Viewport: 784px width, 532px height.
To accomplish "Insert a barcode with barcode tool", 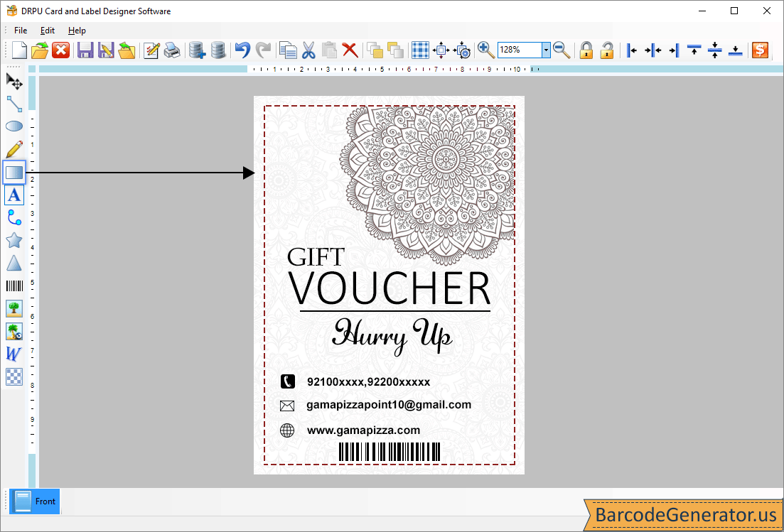I will [x=14, y=286].
